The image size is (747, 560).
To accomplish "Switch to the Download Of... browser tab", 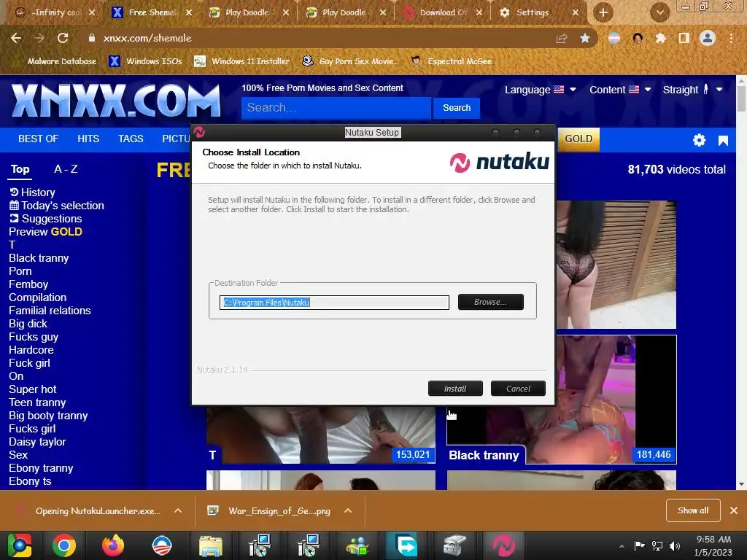I will point(444,12).
